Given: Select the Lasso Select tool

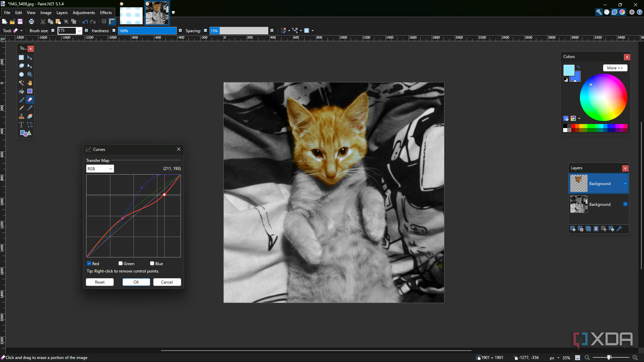Looking at the screenshot, I should coord(21,66).
